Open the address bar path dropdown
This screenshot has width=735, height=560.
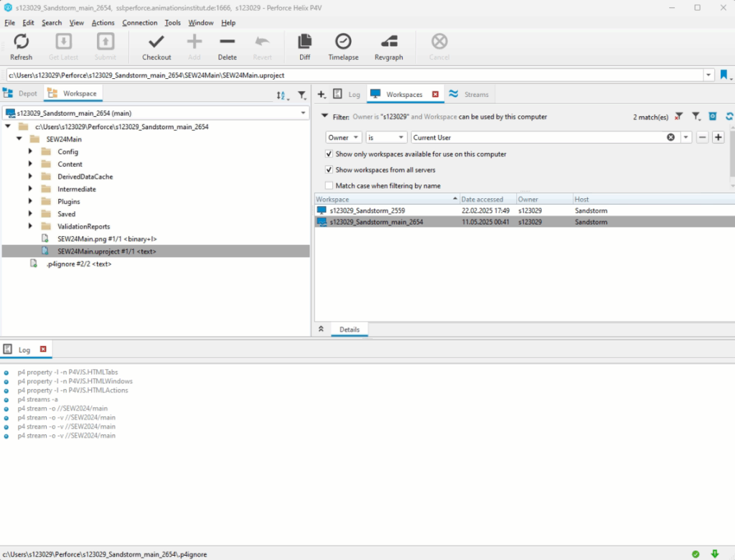(708, 75)
